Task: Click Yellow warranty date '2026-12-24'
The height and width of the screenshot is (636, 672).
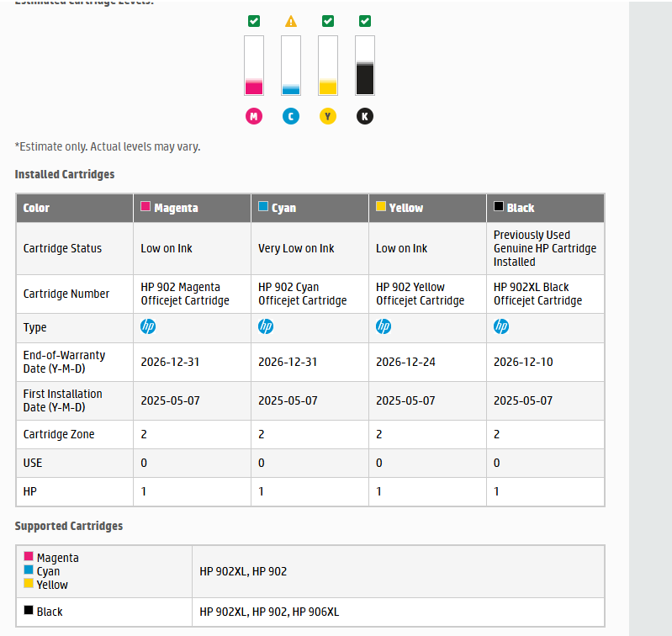Action: pos(405,362)
